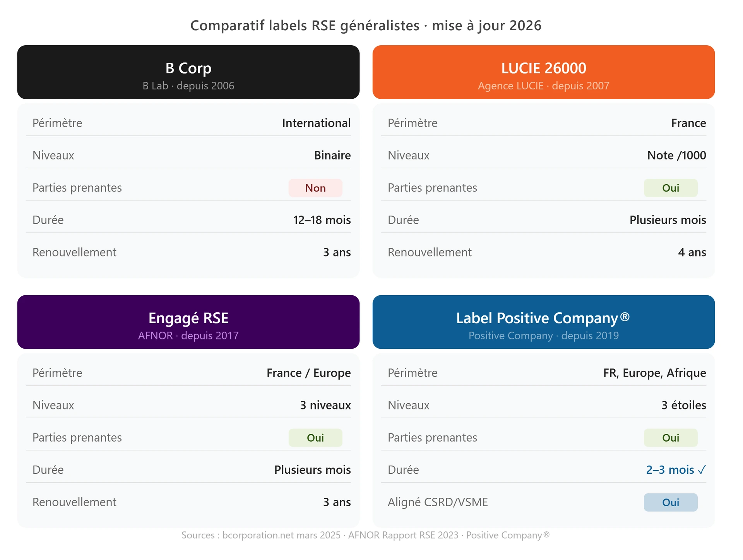
Task: Click the B Corp card header
Action: click(x=188, y=72)
